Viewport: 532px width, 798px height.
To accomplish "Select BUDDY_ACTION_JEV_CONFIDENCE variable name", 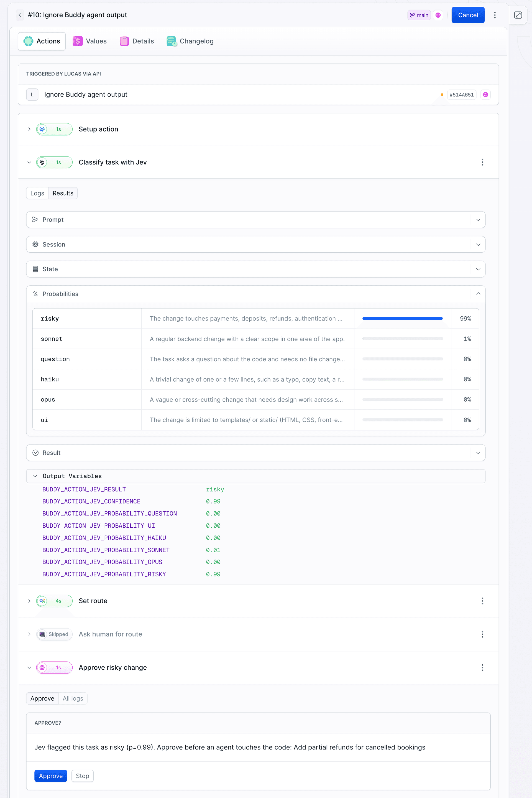I will [x=91, y=501].
